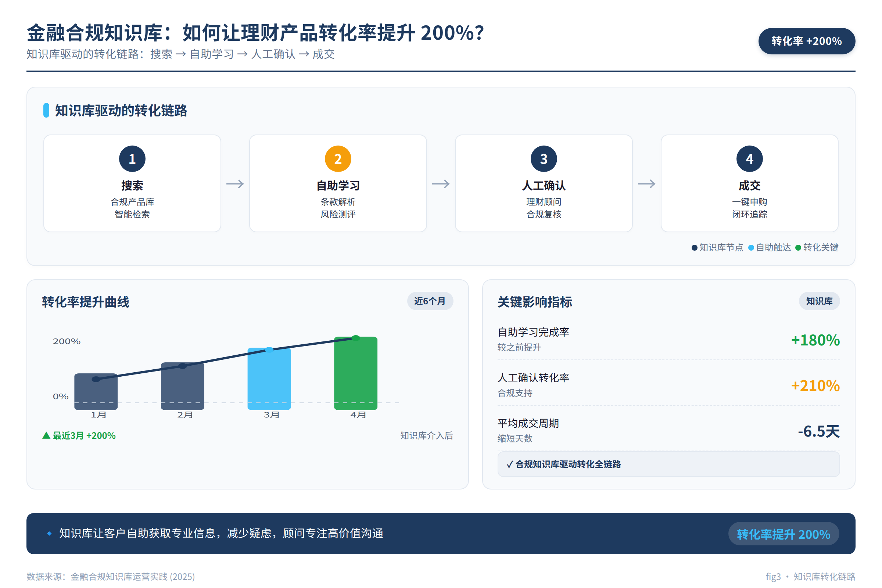The width and height of the screenshot is (882, 588).
Task: Click the step 3 circle for 人工确认
Action: coord(544,159)
